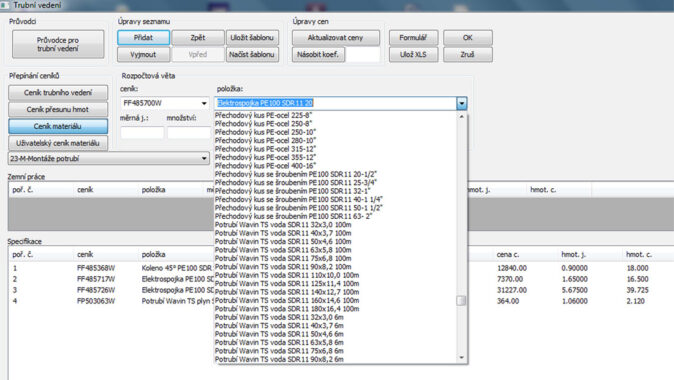Switch to Ceník přesunu hmot
This screenshot has height=380, width=674.
pos(58,109)
